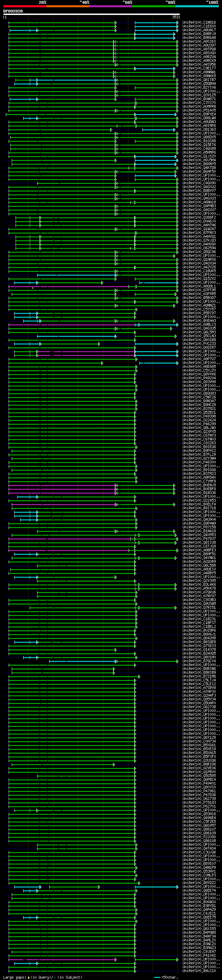Open hit UniRef100_C1N816
This screenshot has width=222, height=980.
[199, 23]
